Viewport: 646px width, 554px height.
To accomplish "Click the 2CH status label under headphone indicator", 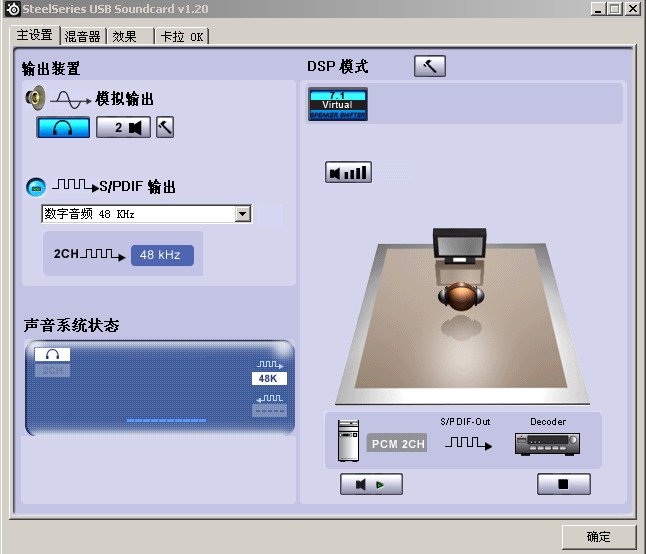I will pyautogui.click(x=52, y=370).
